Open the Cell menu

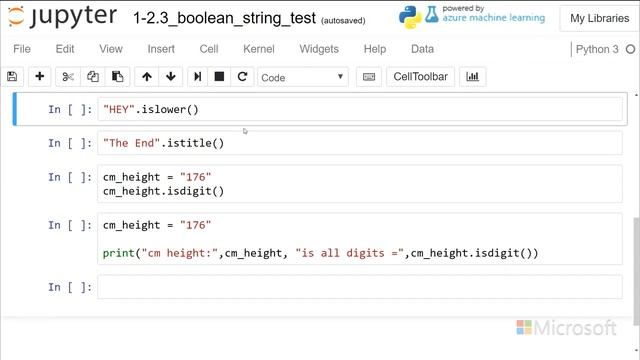(x=209, y=49)
